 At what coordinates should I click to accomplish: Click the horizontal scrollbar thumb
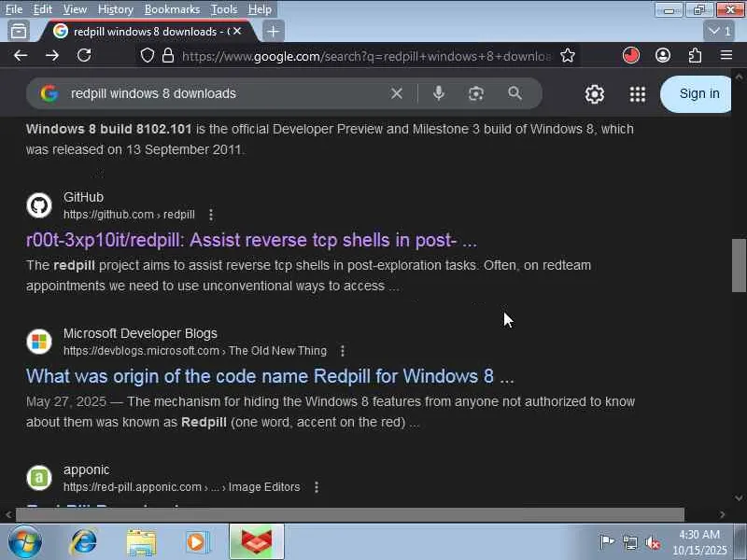coord(350,514)
